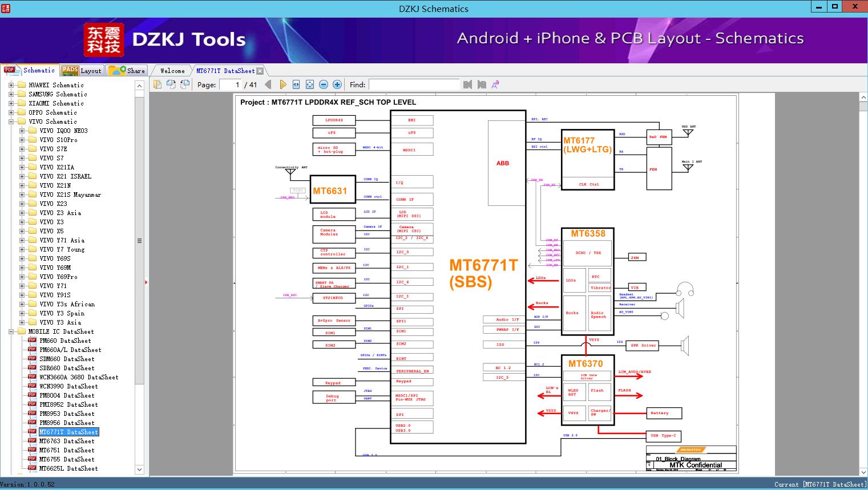Screen dimensions: 868x490
Task: Collapse the VIVO Schematic folder
Action: (11, 122)
